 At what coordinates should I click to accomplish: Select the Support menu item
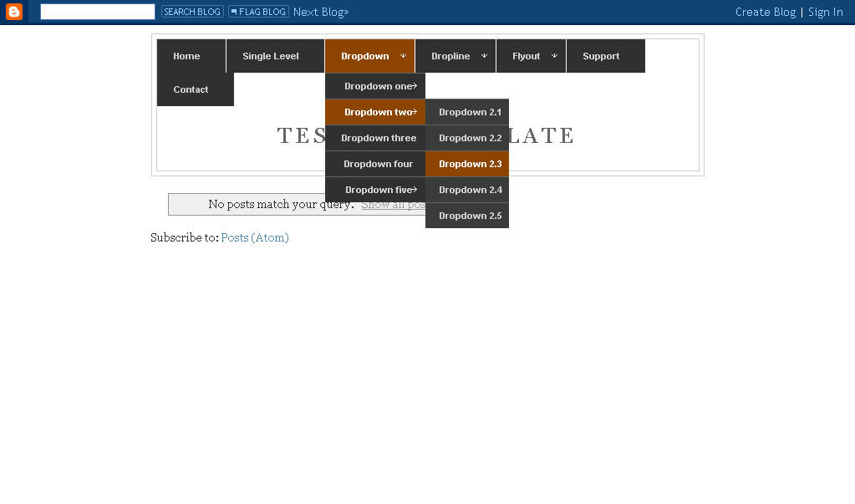(606, 56)
